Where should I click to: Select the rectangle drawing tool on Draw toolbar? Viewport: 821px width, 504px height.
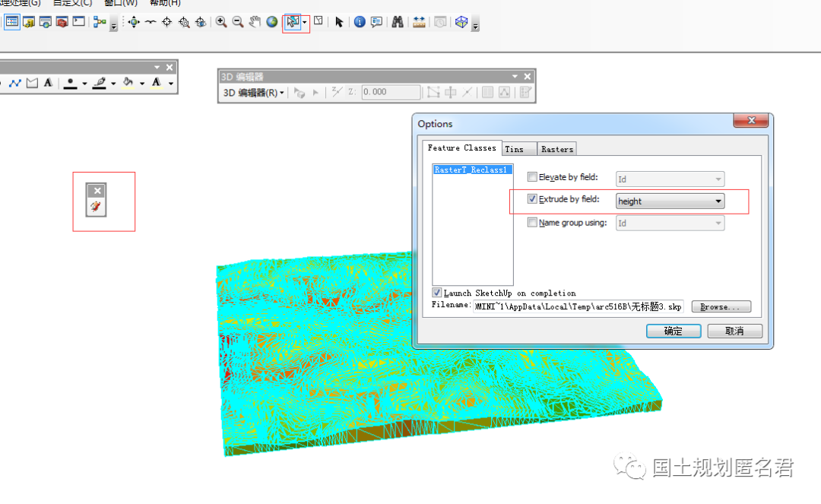click(32, 83)
